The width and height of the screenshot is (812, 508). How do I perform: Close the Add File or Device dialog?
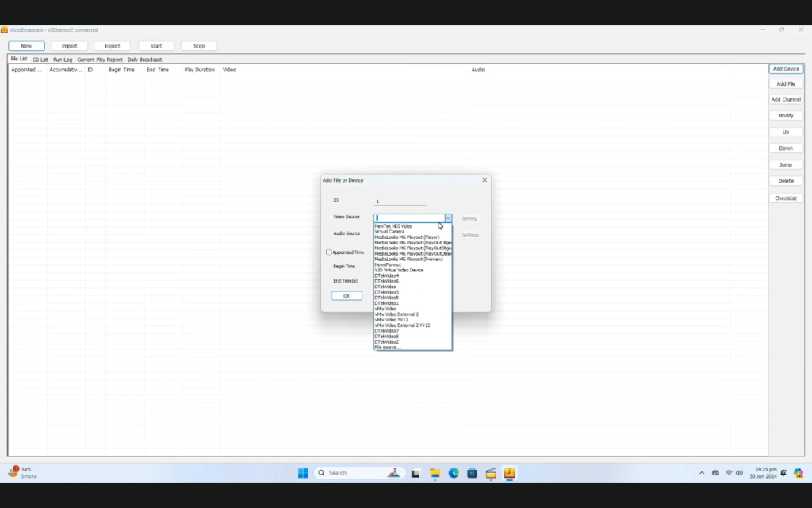pyautogui.click(x=485, y=180)
